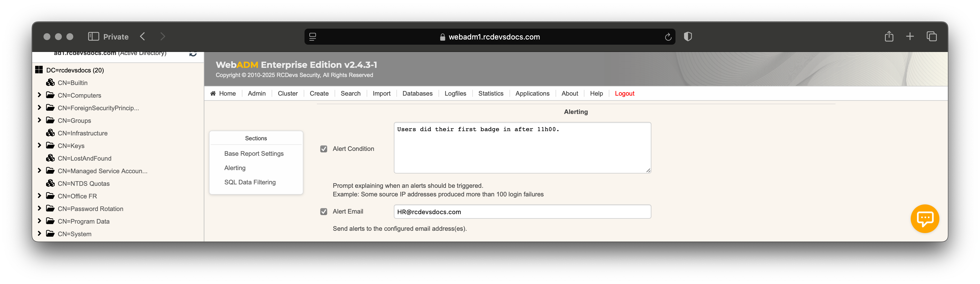Viewport: 980px width, 284px height.
Task: Open the Admin menu
Action: point(257,93)
